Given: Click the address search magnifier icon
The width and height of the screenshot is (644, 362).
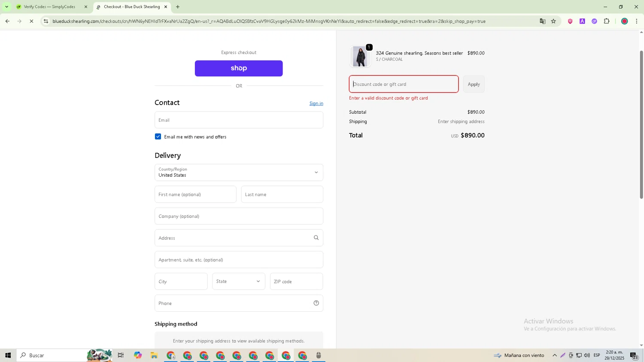Looking at the screenshot, I should pyautogui.click(x=316, y=238).
